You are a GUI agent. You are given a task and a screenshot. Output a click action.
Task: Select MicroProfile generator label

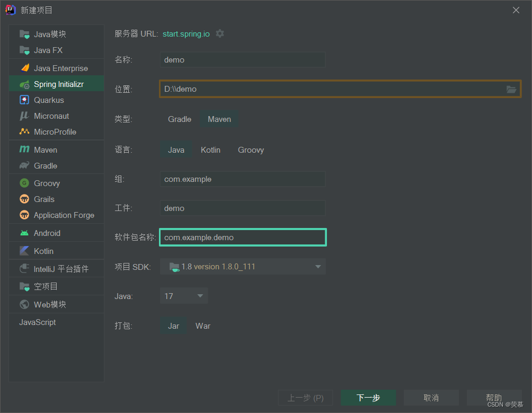pos(55,131)
